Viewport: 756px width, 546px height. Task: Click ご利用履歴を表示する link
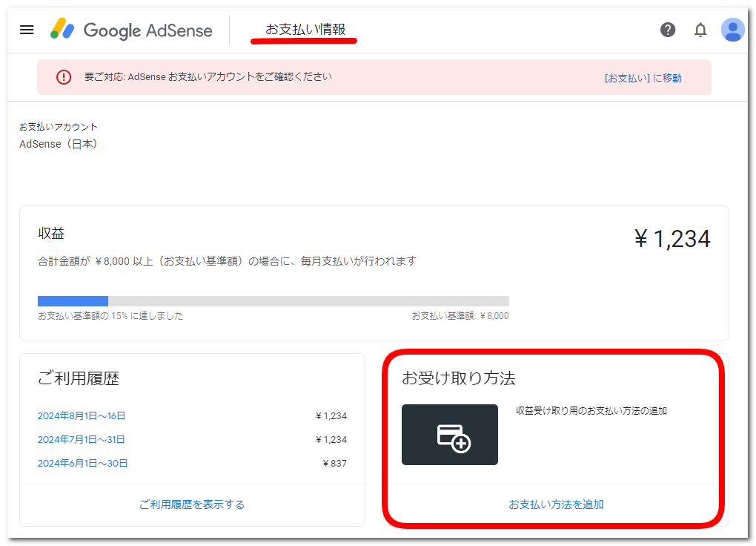pyautogui.click(x=192, y=504)
